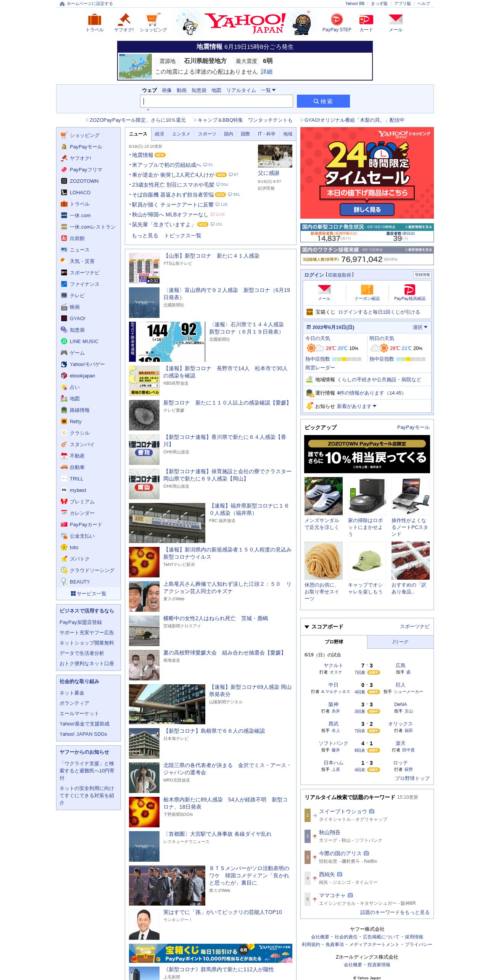Open the ヤフオク! gavel icon in header
The width and height of the screenshot is (490, 980).
pyautogui.click(x=124, y=19)
